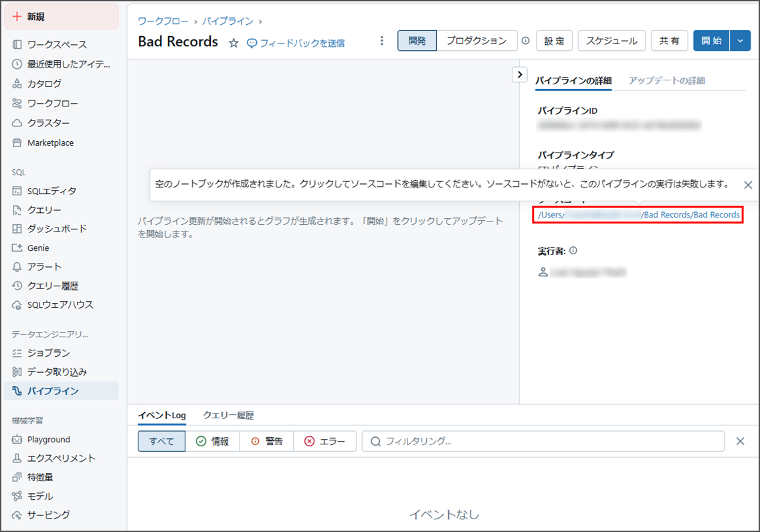Filter event log by 警告
Image resolution: width=760 pixels, height=532 pixels.
point(266,441)
